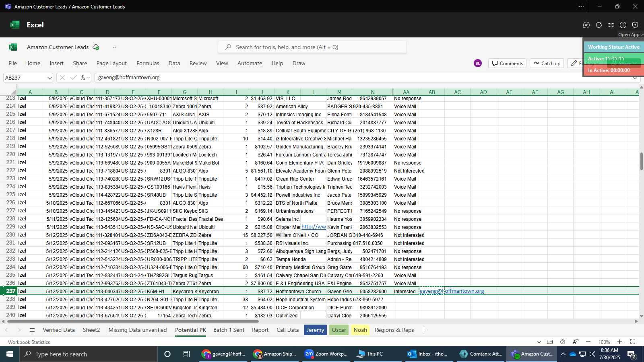
Task: Click the full screen view icon in the status bar
Action: 633,342
